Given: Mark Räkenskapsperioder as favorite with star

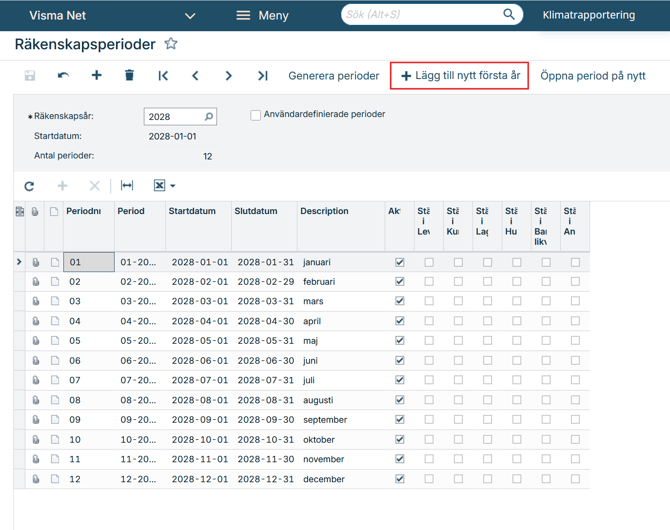Looking at the screenshot, I should coord(171,44).
